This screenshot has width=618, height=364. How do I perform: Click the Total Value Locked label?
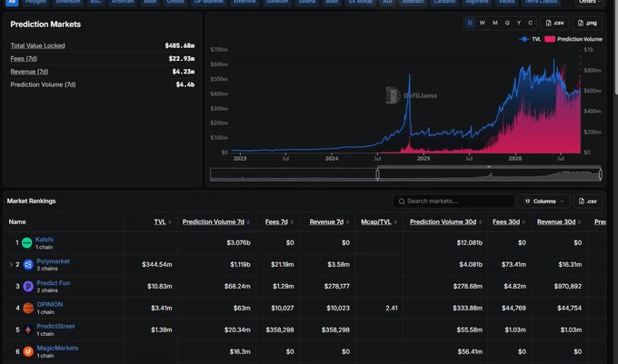click(x=37, y=45)
